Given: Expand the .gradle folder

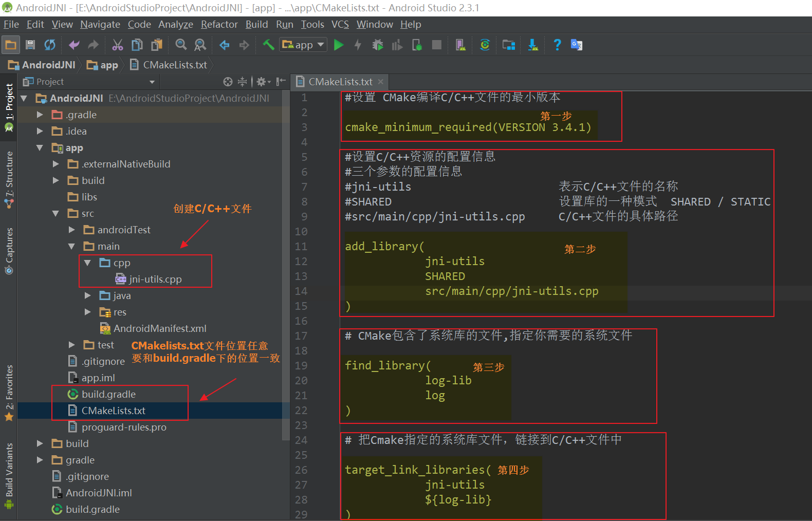Looking at the screenshot, I should pyautogui.click(x=40, y=115).
